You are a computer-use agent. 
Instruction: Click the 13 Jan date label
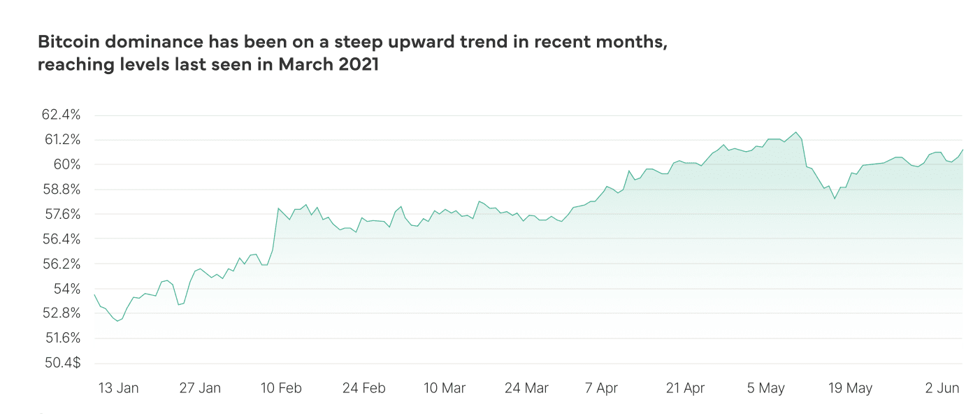[x=117, y=388]
